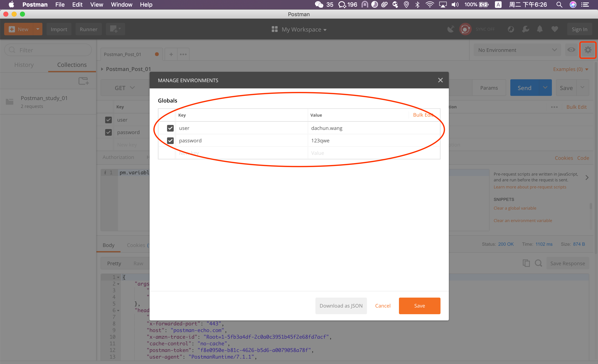Expand the Postman_Post_01 request description triangle

pyautogui.click(x=102, y=69)
